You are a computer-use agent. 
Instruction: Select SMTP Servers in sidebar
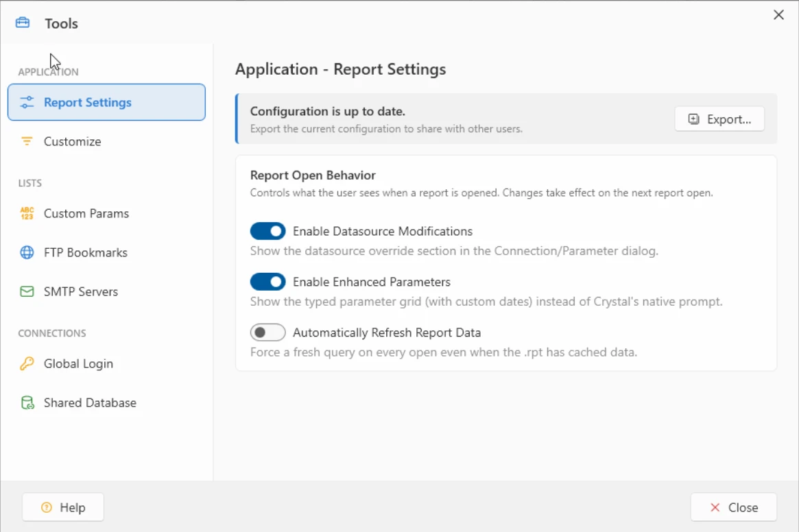pyautogui.click(x=106, y=291)
